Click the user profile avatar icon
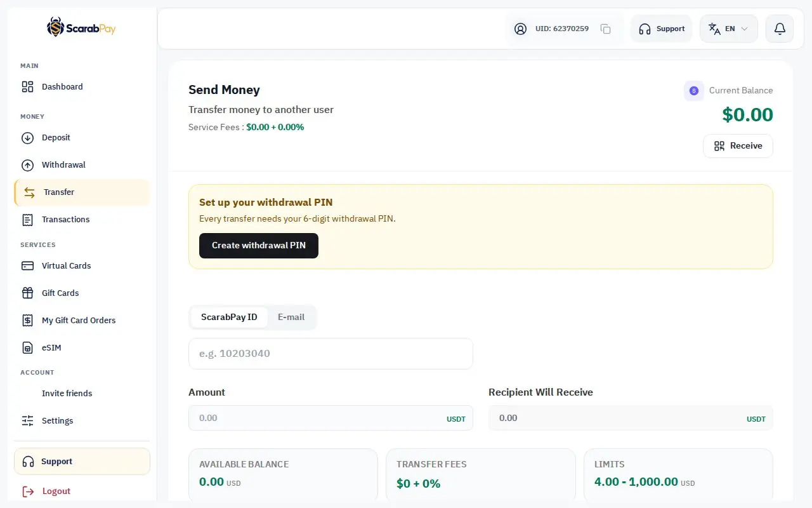 point(520,29)
